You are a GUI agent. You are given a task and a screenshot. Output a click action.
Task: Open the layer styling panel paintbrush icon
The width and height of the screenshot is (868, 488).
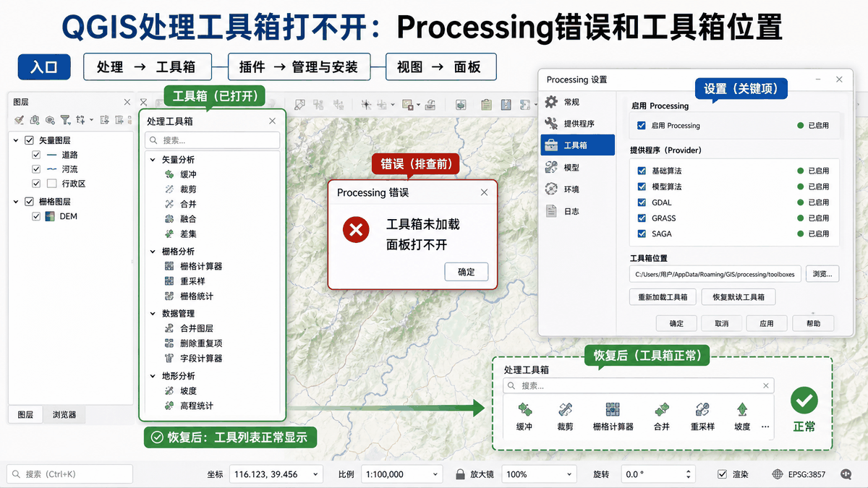(20, 120)
